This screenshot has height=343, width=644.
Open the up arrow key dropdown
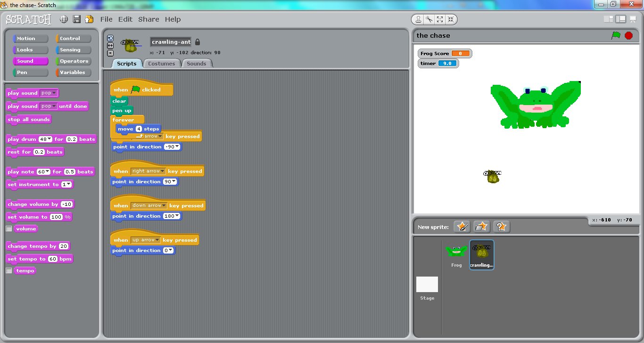point(146,240)
